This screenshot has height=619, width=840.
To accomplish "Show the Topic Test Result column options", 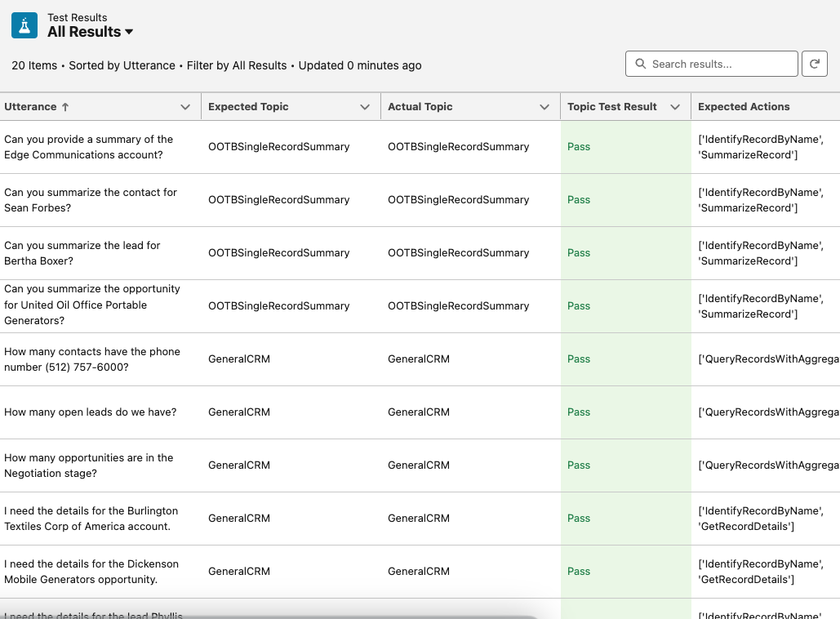I will [x=675, y=107].
